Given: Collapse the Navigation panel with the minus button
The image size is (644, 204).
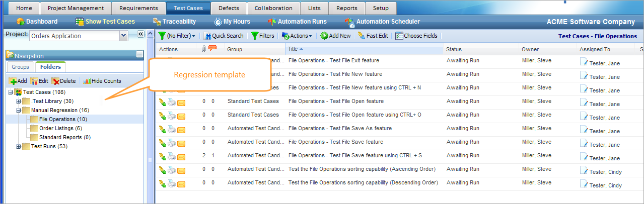Looking at the screenshot, I should pos(139,55).
